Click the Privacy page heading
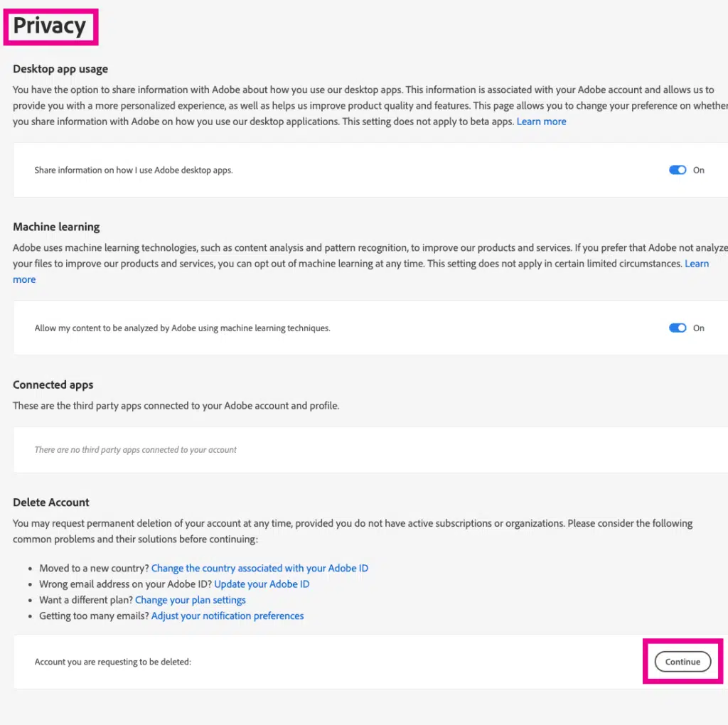The width and height of the screenshot is (728, 725). 50,26
